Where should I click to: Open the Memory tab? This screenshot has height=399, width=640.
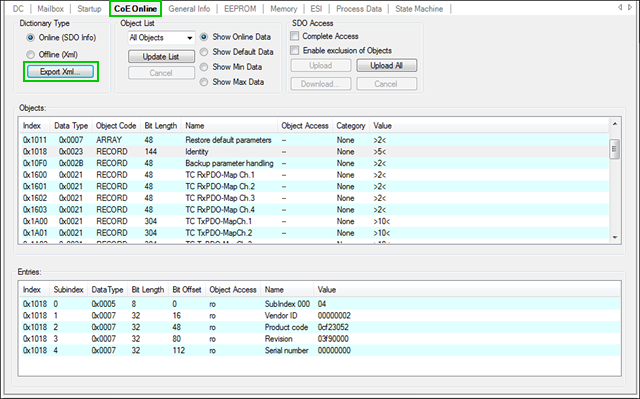283,9
